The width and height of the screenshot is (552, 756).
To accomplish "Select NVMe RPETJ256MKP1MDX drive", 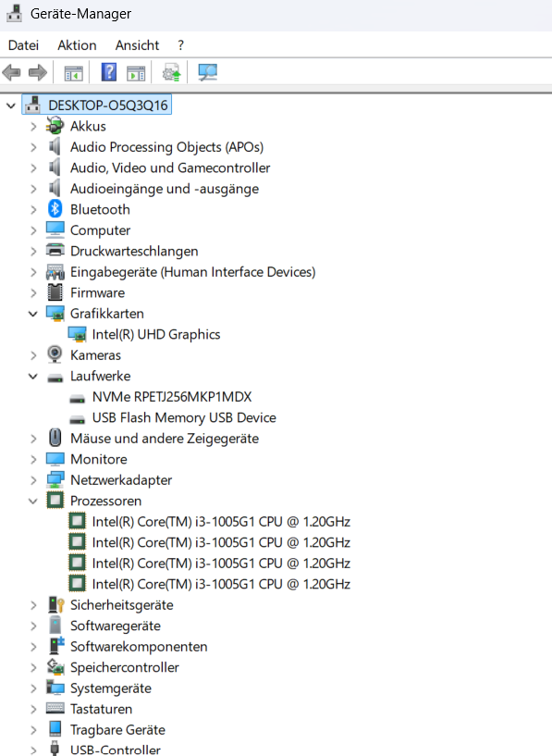I will pos(172,397).
